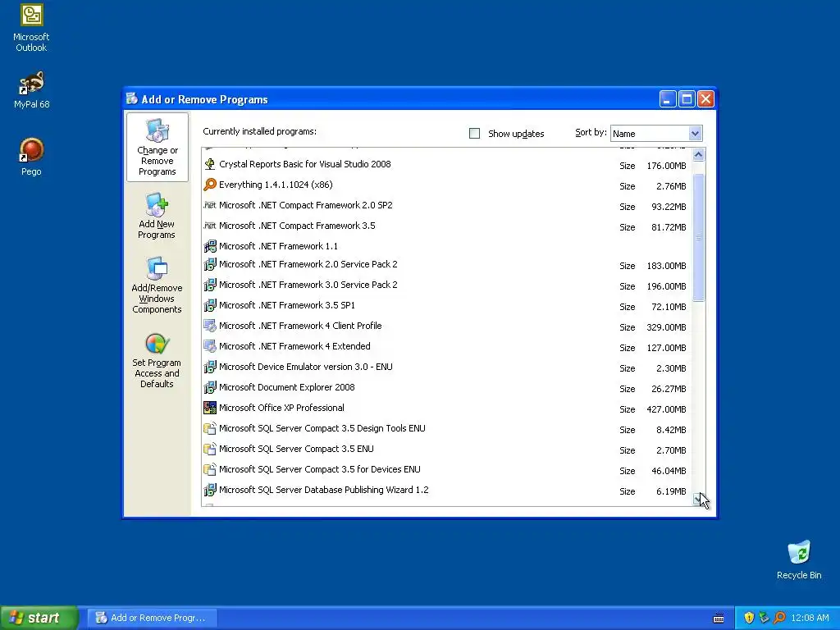This screenshot has height=630, width=840.
Task: Click the security shield tray icon
Action: pos(749,618)
